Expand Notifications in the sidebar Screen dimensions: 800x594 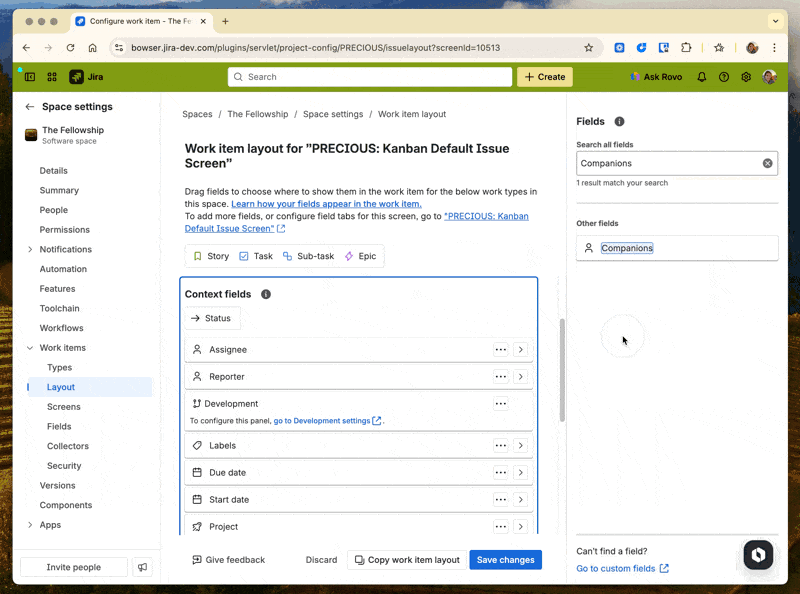pyautogui.click(x=30, y=250)
